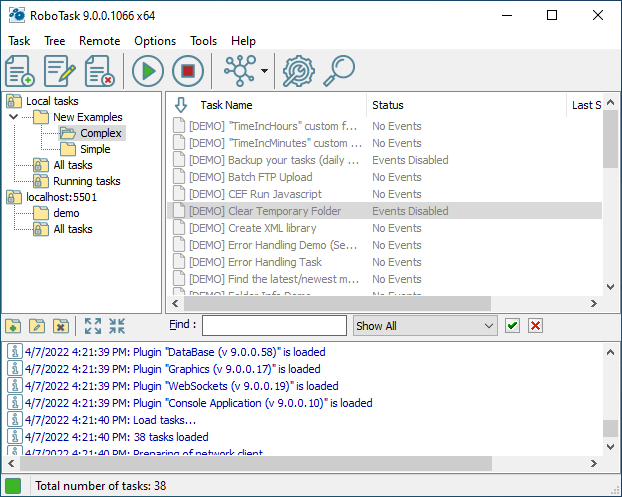
Task: Apply the filter with the green checkmark
Action: (x=512, y=326)
